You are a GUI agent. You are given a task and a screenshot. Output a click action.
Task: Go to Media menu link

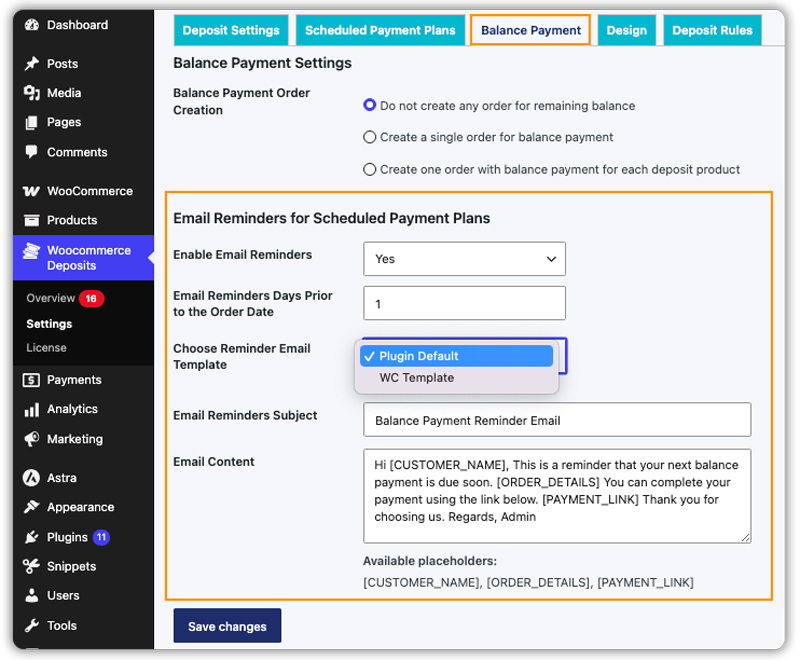(64, 93)
